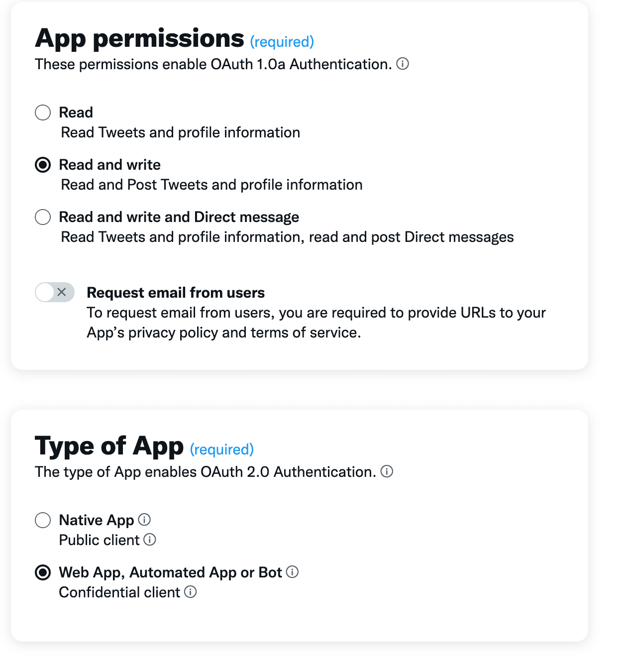Click the (required) text beside App permissions
Screen dimensions: 629x672
click(x=282, y=42)
